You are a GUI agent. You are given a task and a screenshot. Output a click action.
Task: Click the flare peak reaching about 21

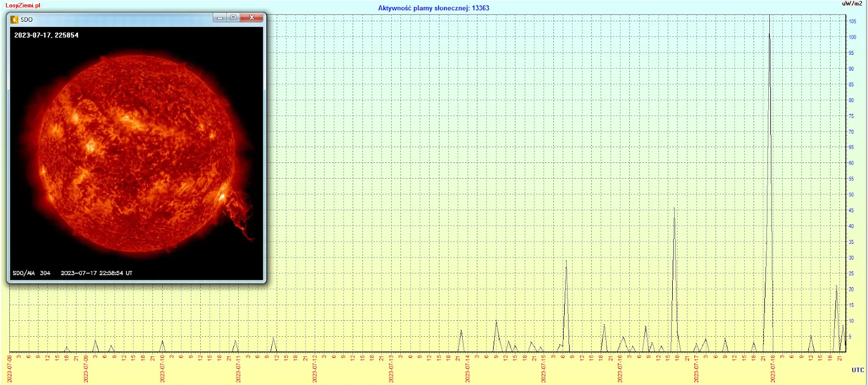pos(837,287)
